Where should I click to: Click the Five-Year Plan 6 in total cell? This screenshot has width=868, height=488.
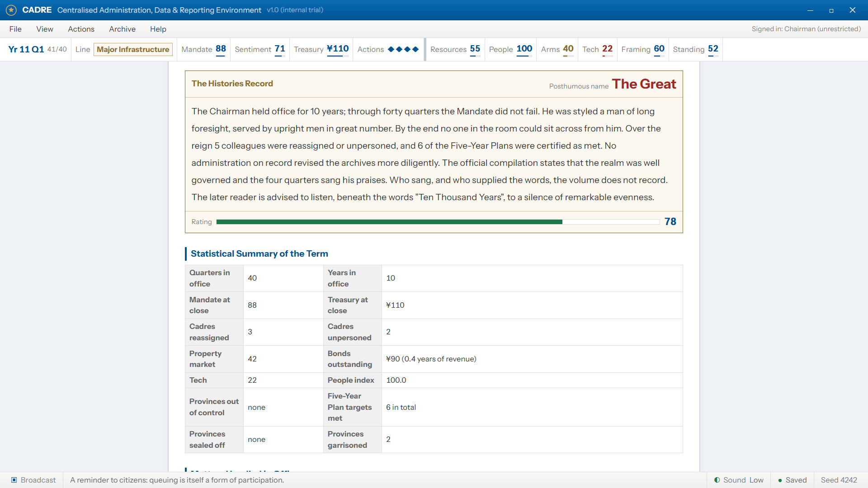tap(532, 407)
